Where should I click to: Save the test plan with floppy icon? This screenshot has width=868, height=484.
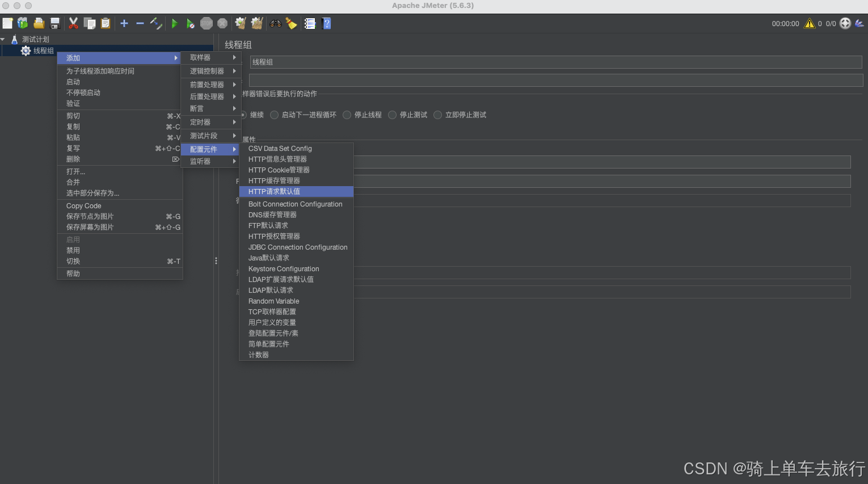coord(55,23)
